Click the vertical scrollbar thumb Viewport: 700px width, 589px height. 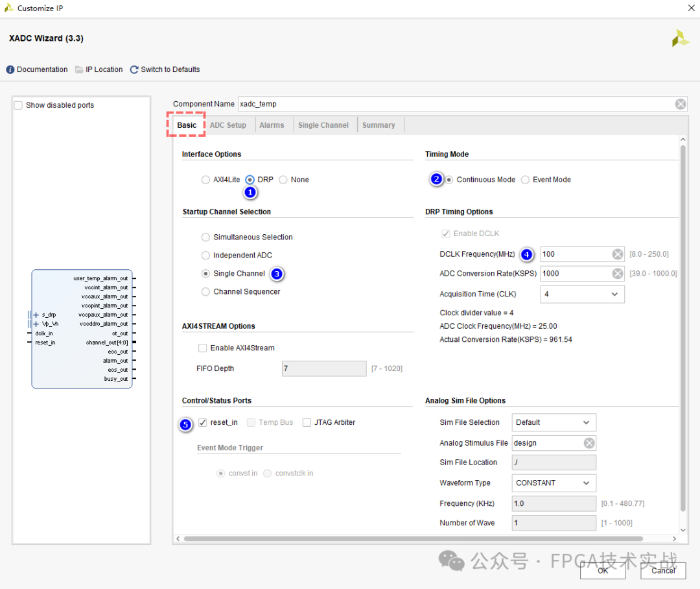coord(682,328)
